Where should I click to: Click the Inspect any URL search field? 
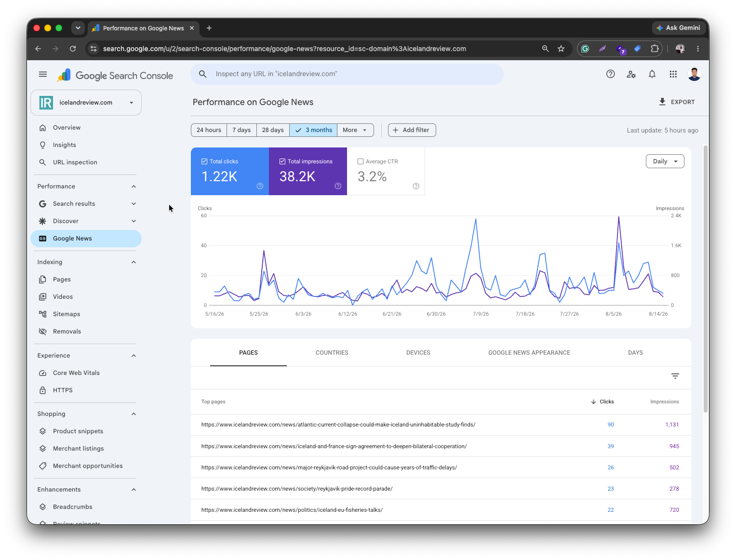click(x=347, y=74)
